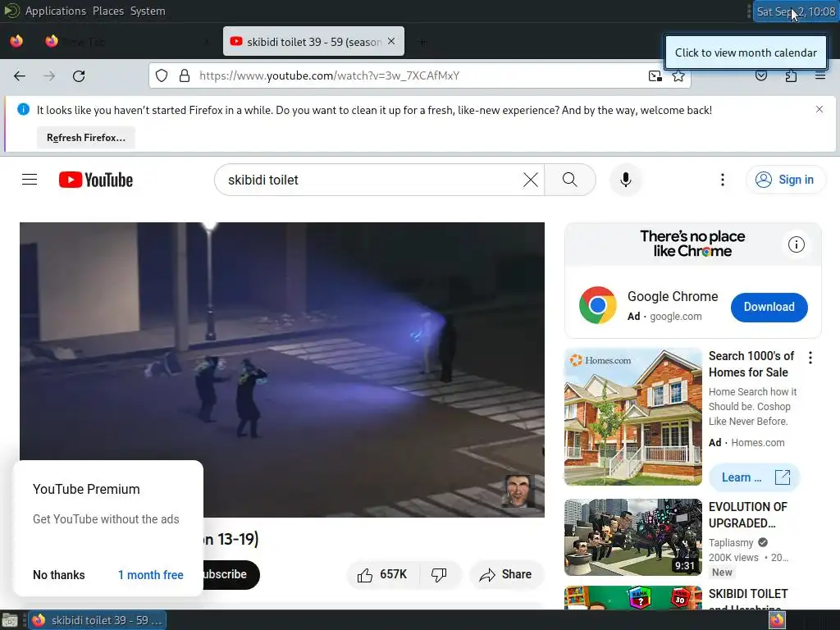
Task: Click the google.com ad link text
Action: coord(676,317)
